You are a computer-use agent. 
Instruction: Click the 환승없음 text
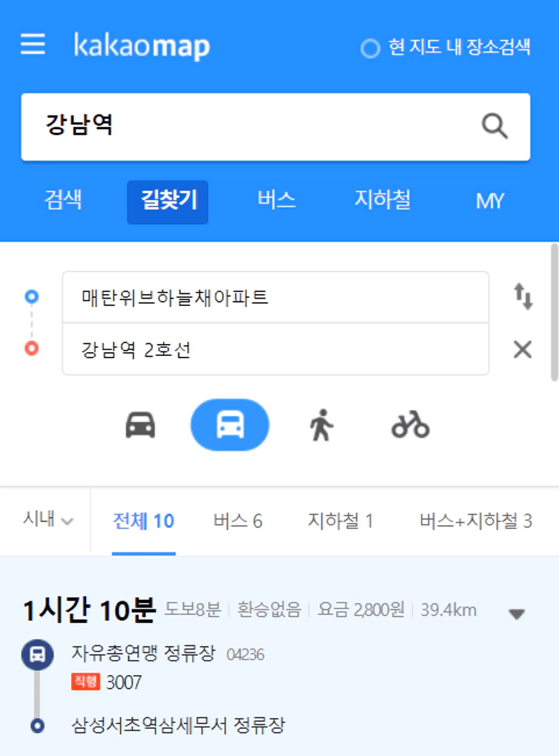[269, 610]
